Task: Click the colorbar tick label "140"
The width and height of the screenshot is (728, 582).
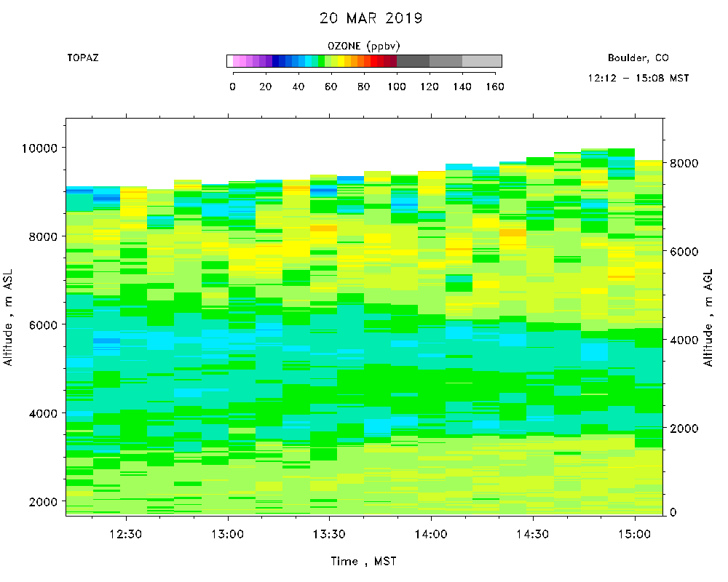Action: (x=462, y=87)
